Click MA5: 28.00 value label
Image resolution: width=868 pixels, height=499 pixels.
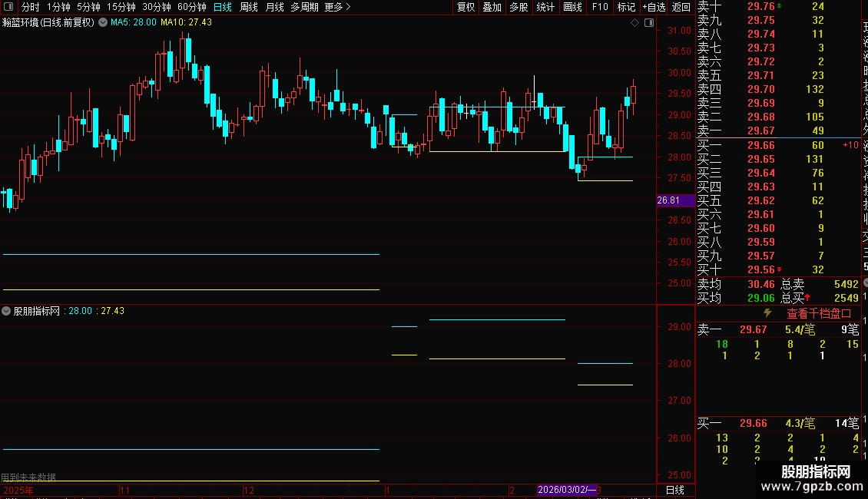[134, 22]
